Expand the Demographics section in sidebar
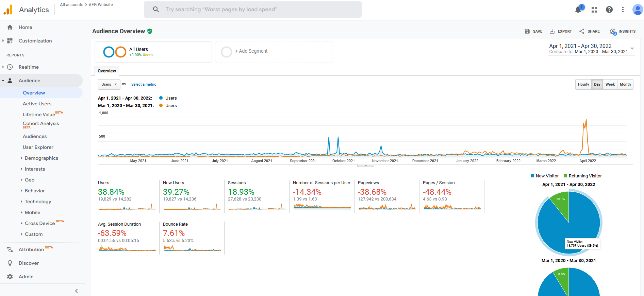The width and height of the screenshot is (644, 296). [x=41, y=158]
